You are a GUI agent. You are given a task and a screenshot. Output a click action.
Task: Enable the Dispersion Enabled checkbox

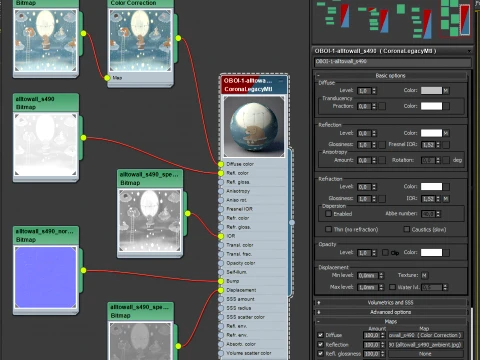click(329, 214)
